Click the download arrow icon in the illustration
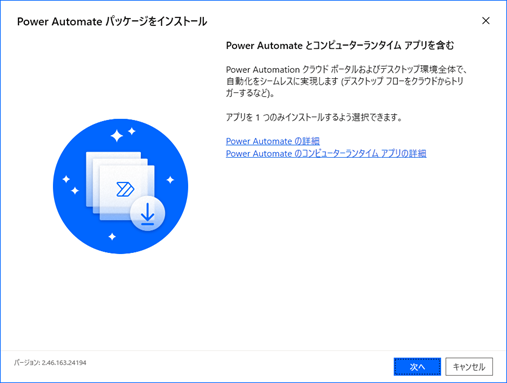 (147, 214)
